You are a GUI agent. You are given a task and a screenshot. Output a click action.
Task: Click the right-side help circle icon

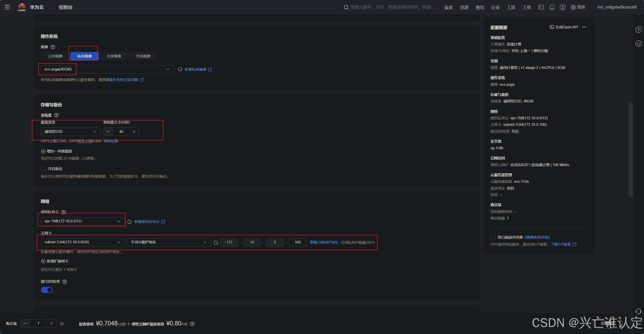[638, 30]
